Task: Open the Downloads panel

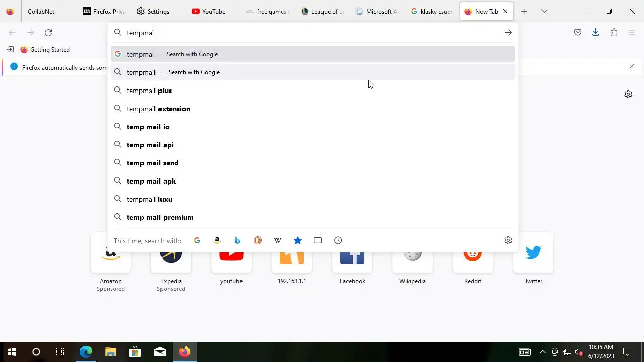Action: (x=596, y=33)
